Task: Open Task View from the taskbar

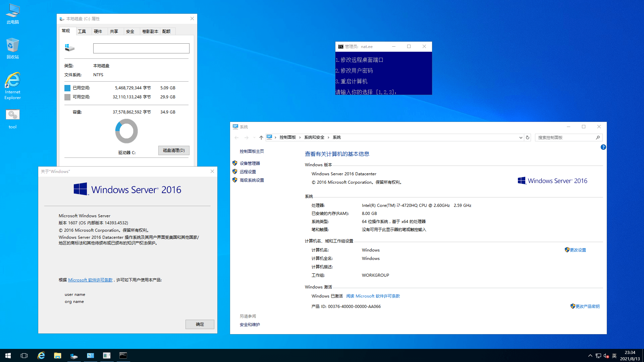Action: 24,355
